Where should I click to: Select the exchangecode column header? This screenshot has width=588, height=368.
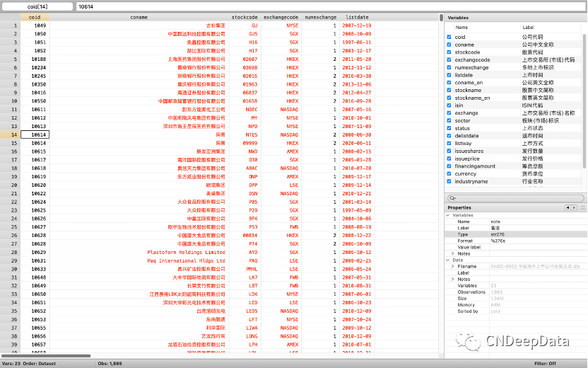(x=281, y=17)
